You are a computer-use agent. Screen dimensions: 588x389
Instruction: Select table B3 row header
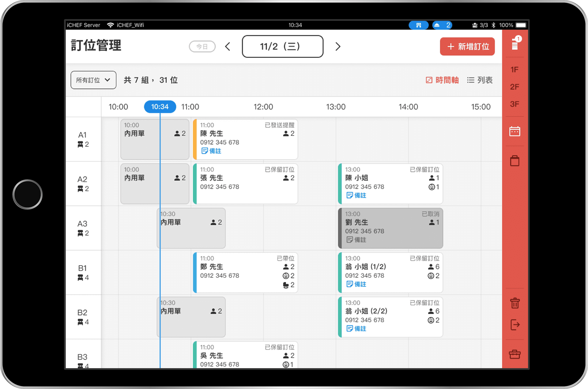[x=83, y=354]
